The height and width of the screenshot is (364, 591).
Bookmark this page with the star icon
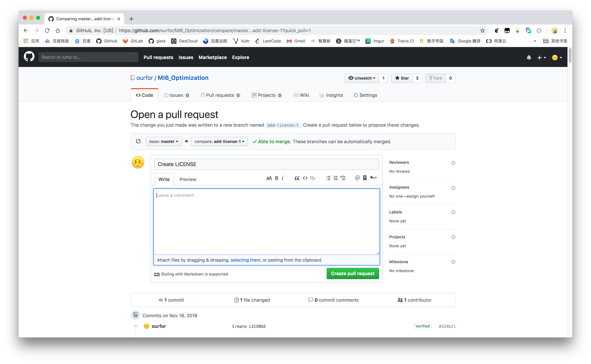point(482,30)
